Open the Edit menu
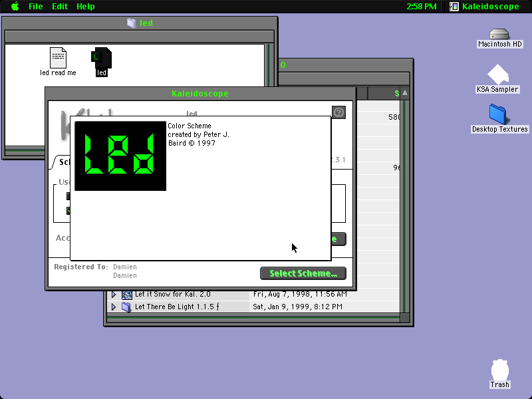 (60, 7)
